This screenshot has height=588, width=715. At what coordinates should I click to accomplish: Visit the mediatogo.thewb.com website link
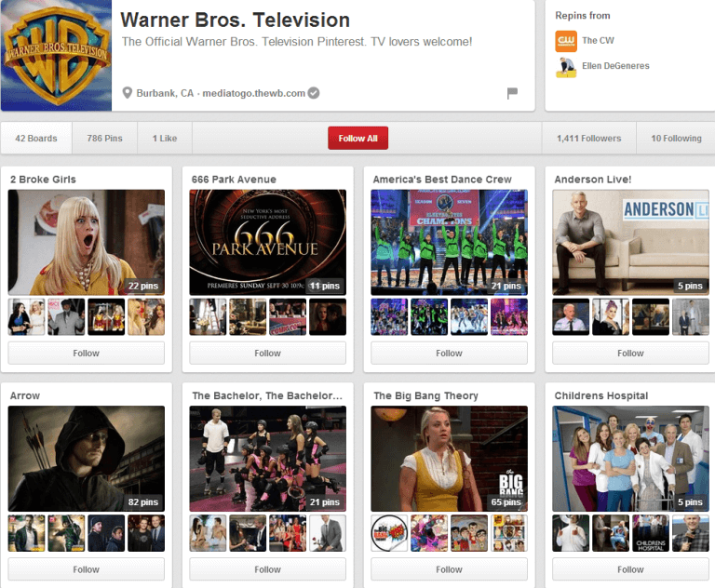click(254, 93)
